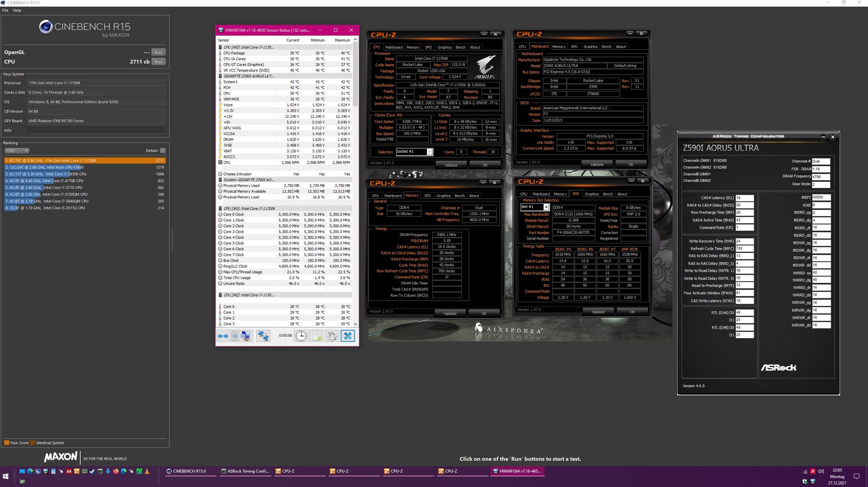Launch Firefox from taskbar quick launch
The height and width of the screenshot is (487, 868).
(116, 471)
